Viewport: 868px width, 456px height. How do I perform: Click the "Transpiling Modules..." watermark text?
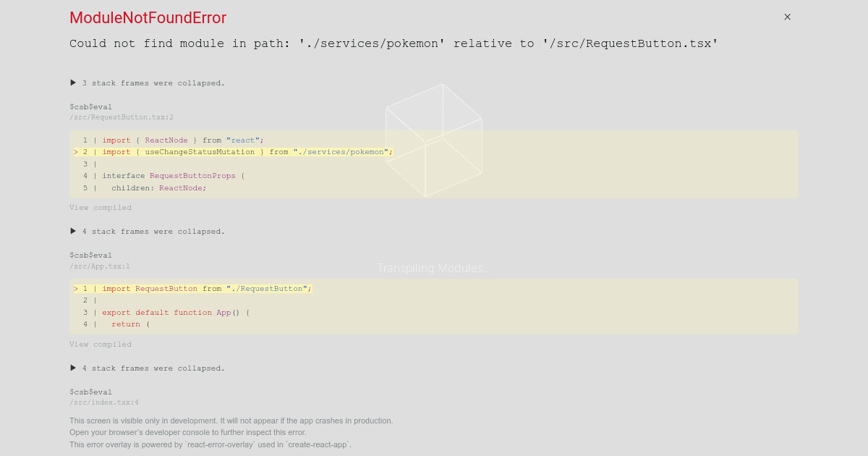click(x=434, y=268)
